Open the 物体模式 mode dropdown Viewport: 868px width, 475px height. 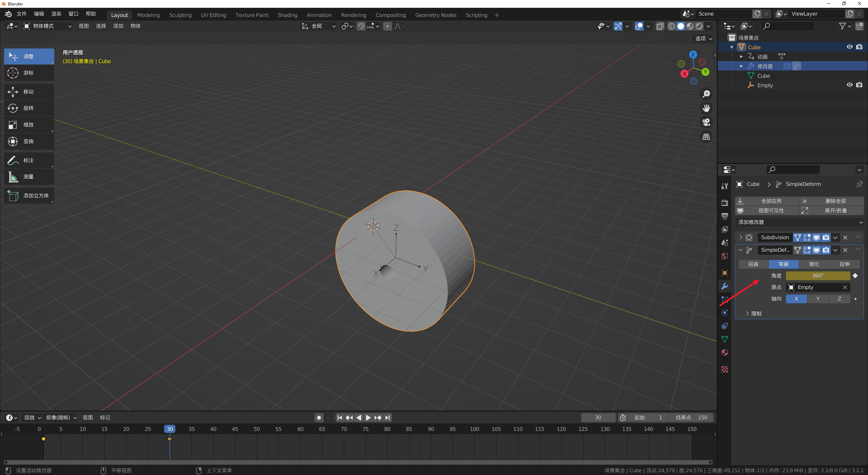coord(47,26)
